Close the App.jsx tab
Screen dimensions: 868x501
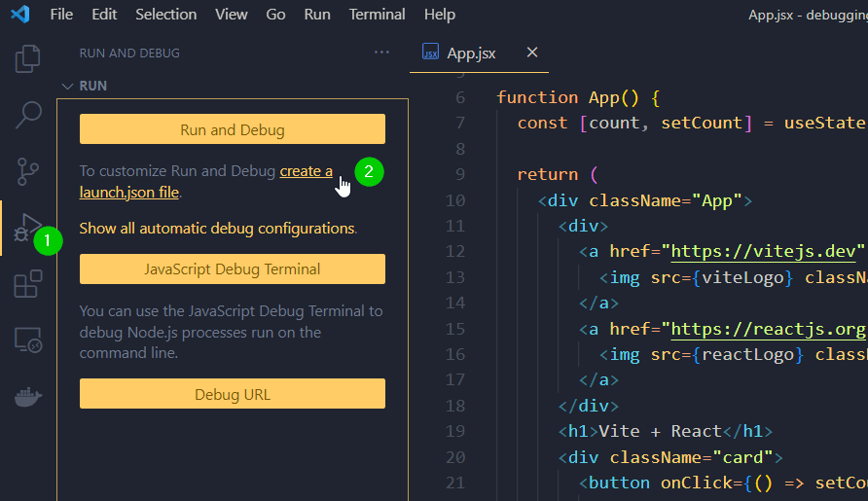532,53
